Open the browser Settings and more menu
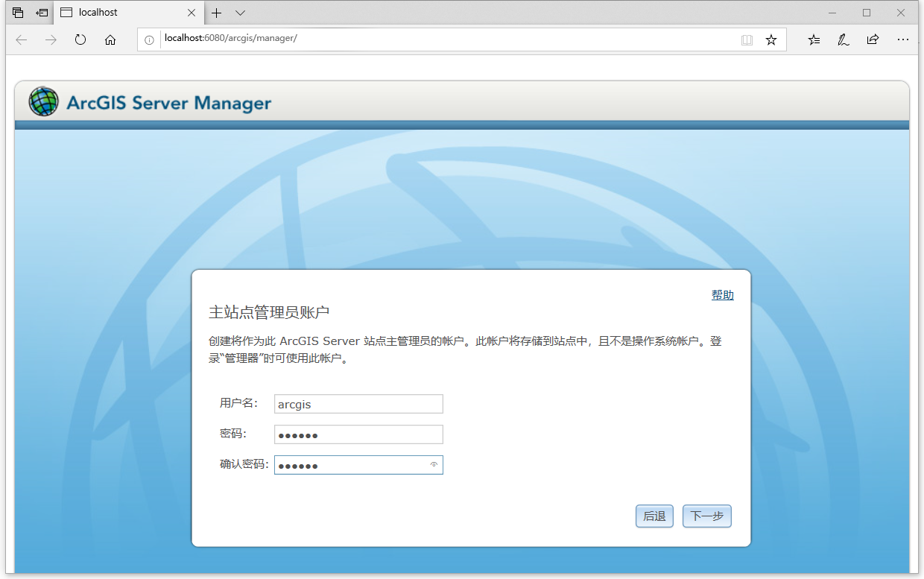Viewport: 924px width, 579px height. tap(903, 39)
